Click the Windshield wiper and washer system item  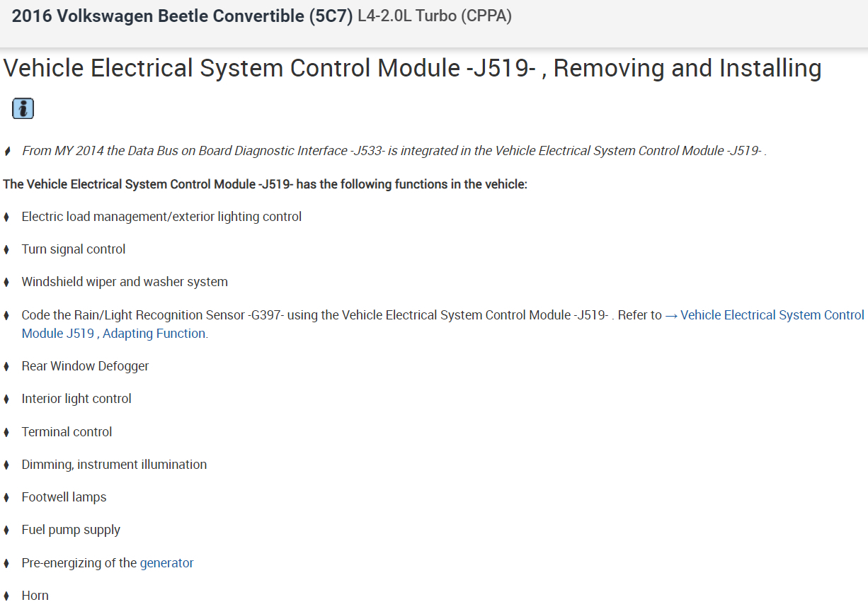[x=125, y=282]
